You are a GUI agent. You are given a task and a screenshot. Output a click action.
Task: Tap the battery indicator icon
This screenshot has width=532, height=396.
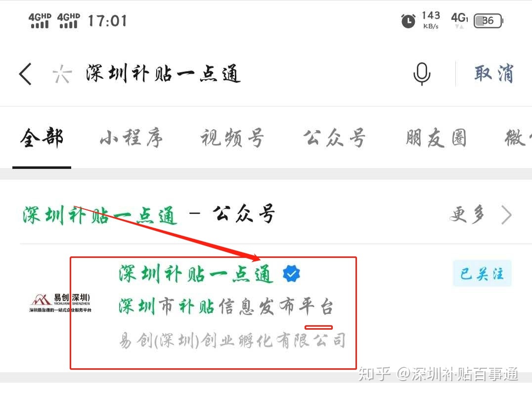(488, 21)
